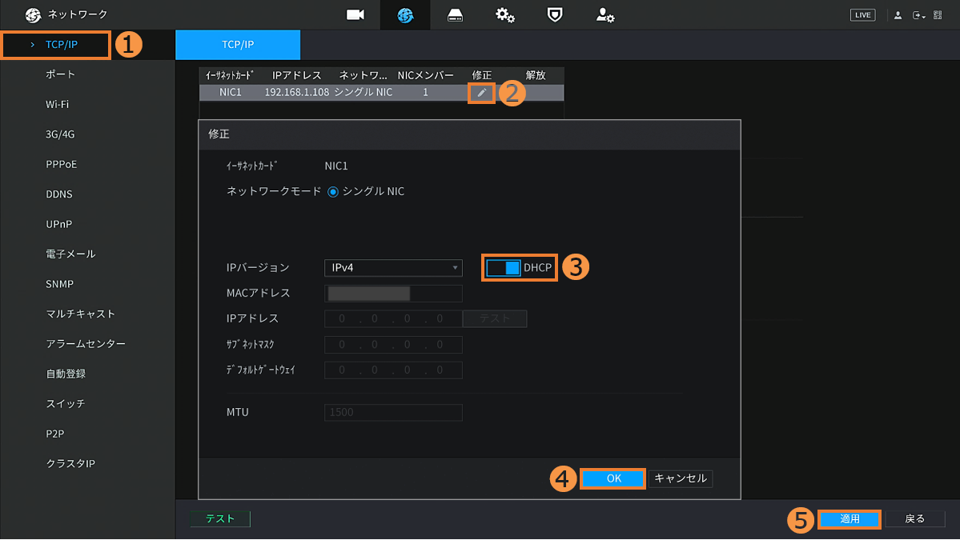Screen dimensions: 960x560
Task: Open the storage drive icon
Action: pyautogui.click(x=455, y=15)
